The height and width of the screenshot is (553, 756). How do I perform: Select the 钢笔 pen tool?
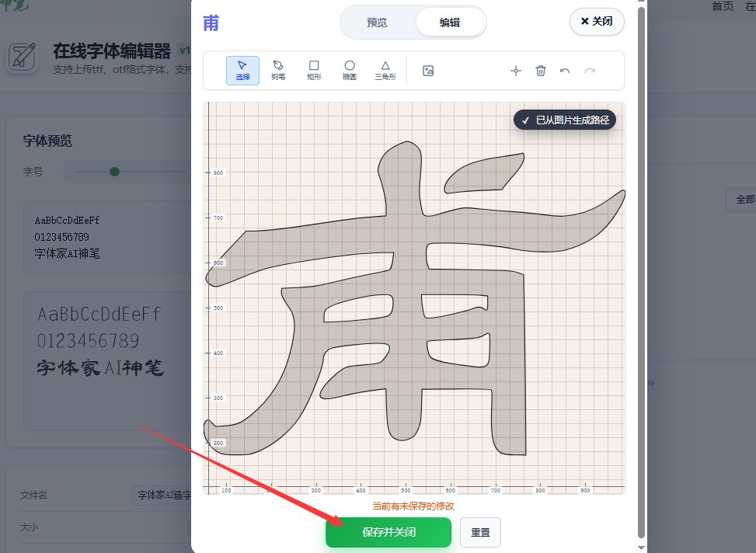coord(278,70)
